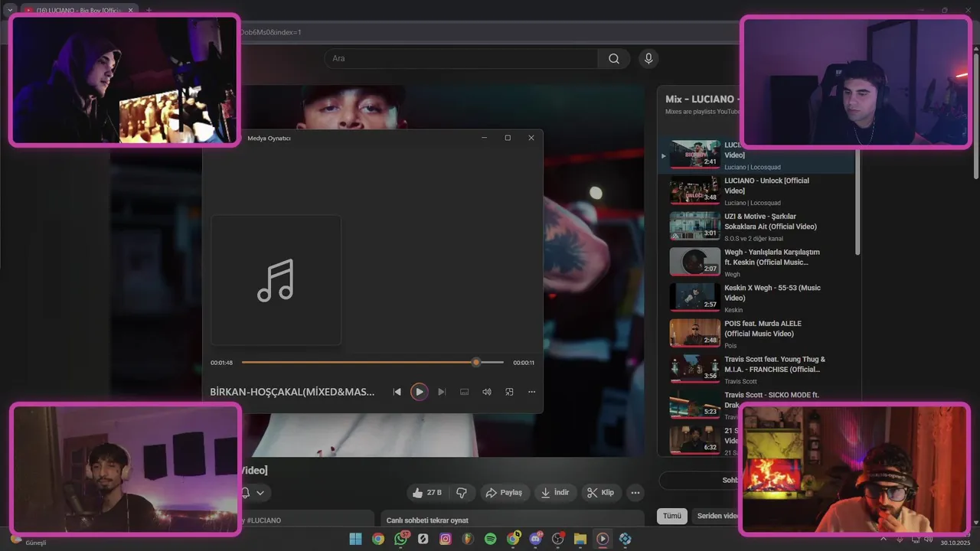Open the media player volume control
Image resolution: width=980 pixels, height=551 pixels.
486,392
